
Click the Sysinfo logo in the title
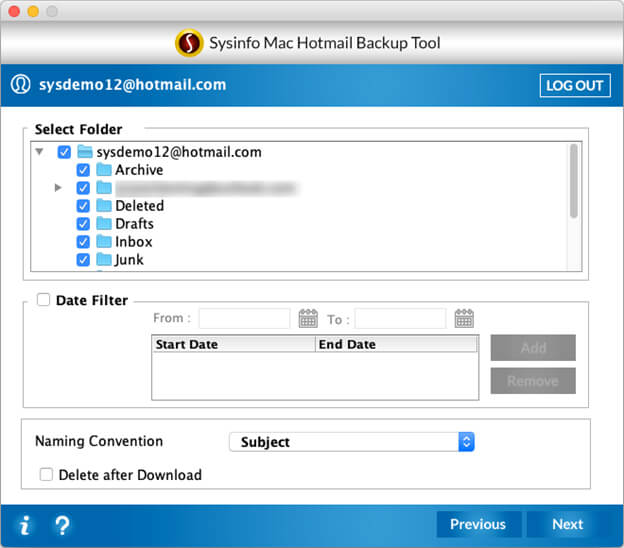point(189,43)
